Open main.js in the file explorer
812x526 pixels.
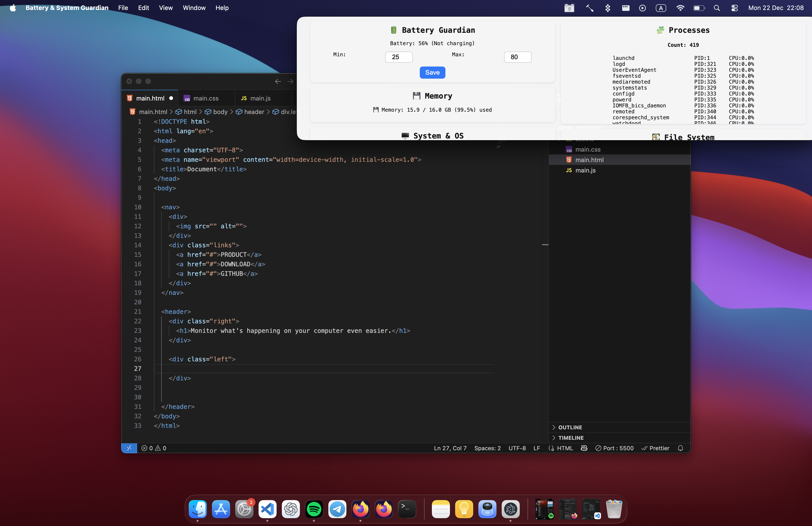(x=585, y=170)
